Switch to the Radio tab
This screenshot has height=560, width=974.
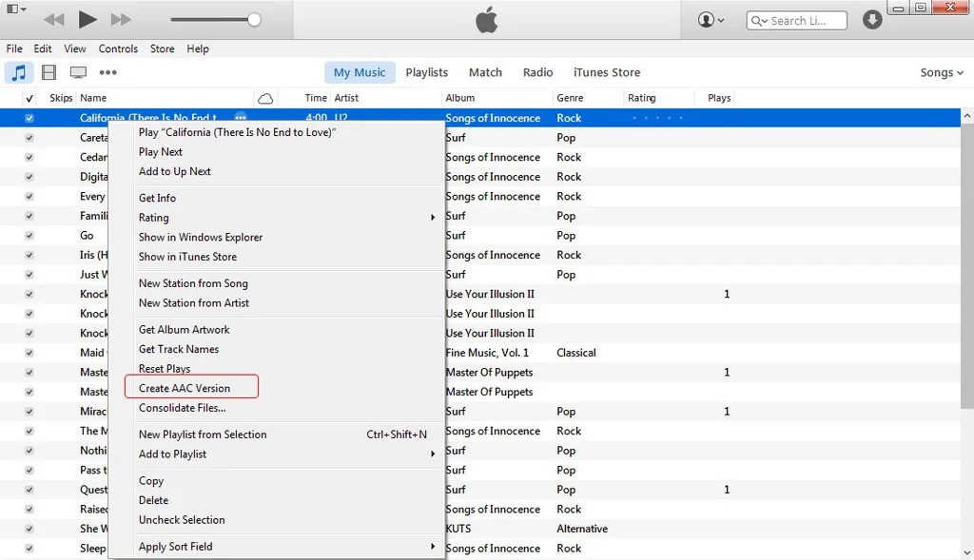point(537,71)
